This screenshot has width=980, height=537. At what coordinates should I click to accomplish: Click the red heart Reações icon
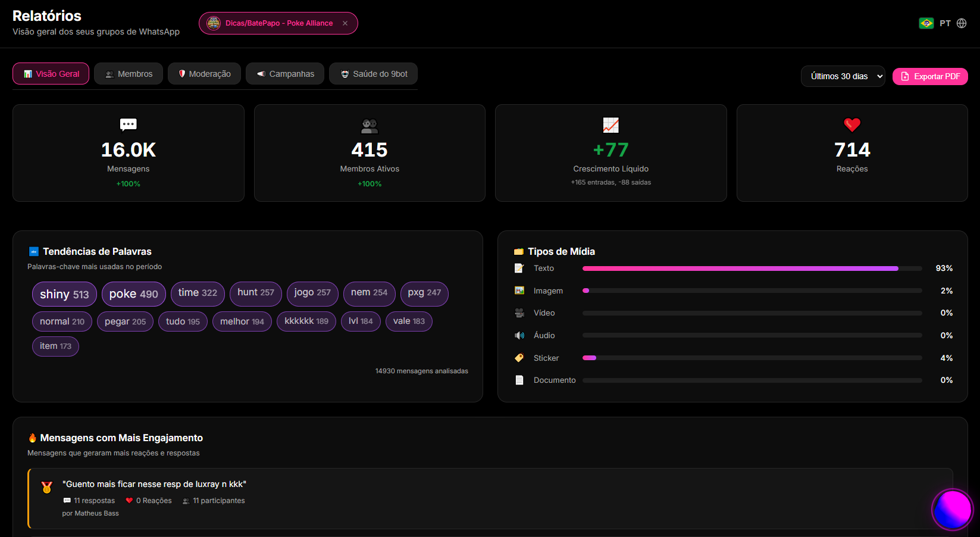tap(852, 125)
